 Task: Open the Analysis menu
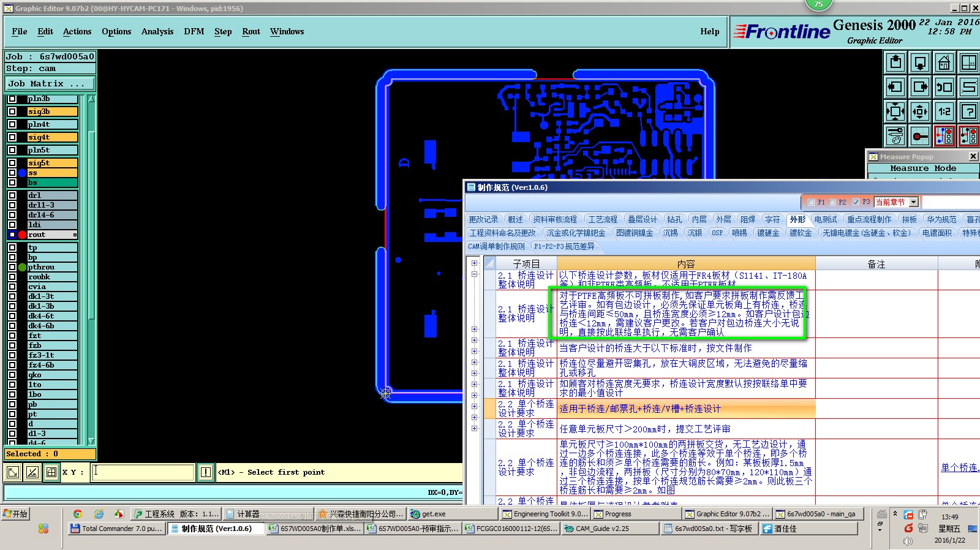coord(157,32)
